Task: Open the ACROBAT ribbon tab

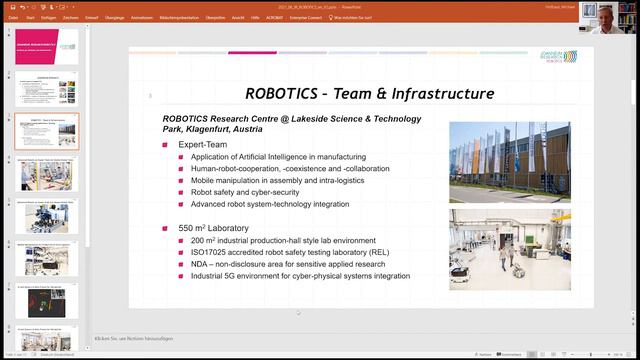Action: click(274, 18)
